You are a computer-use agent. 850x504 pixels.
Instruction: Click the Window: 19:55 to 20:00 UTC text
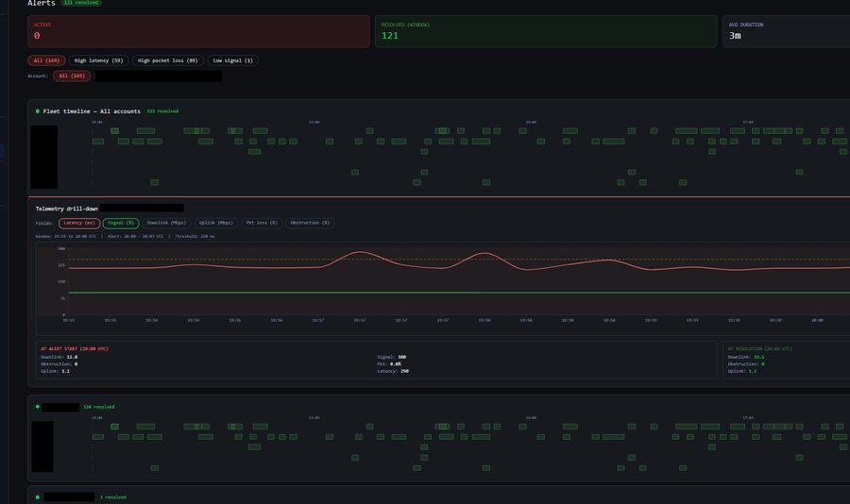(x=66, y=236)
